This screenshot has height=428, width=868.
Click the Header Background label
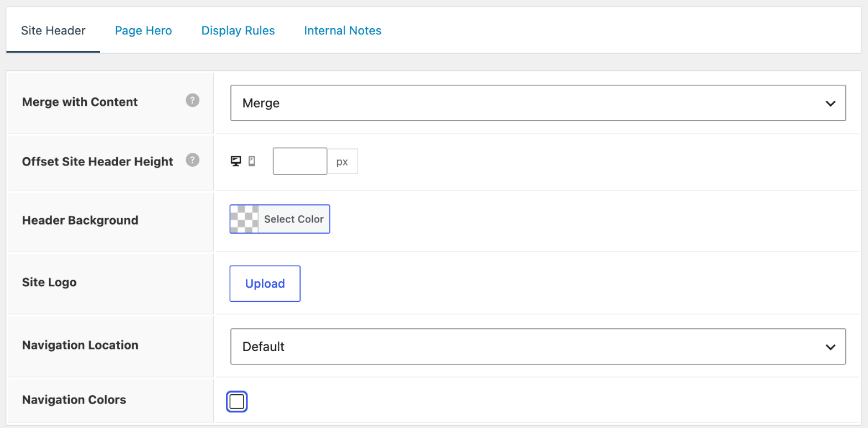(x=80, y=220)
